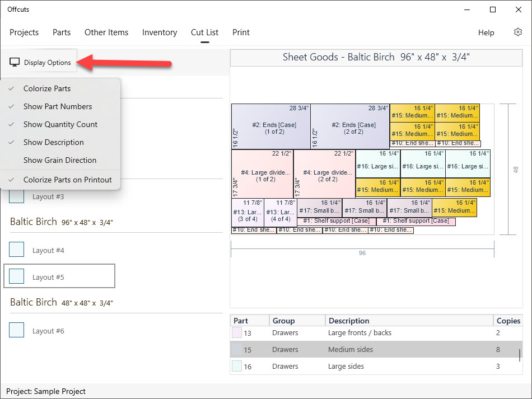This screenshot has height=399, width=532.
Task: Click the parts table scrollbar
Action: click(520, 355)
